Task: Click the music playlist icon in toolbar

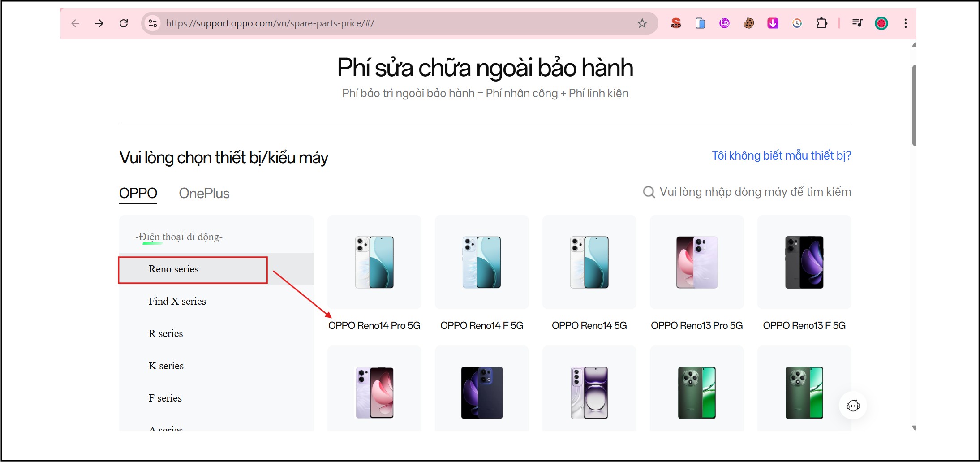Action: (x=857, y=23)
